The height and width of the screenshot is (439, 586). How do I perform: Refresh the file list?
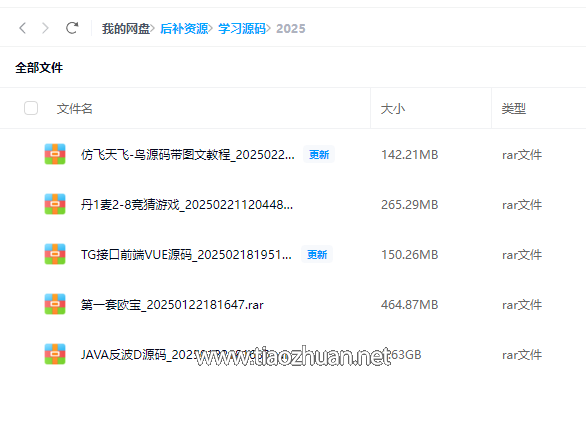72,28
